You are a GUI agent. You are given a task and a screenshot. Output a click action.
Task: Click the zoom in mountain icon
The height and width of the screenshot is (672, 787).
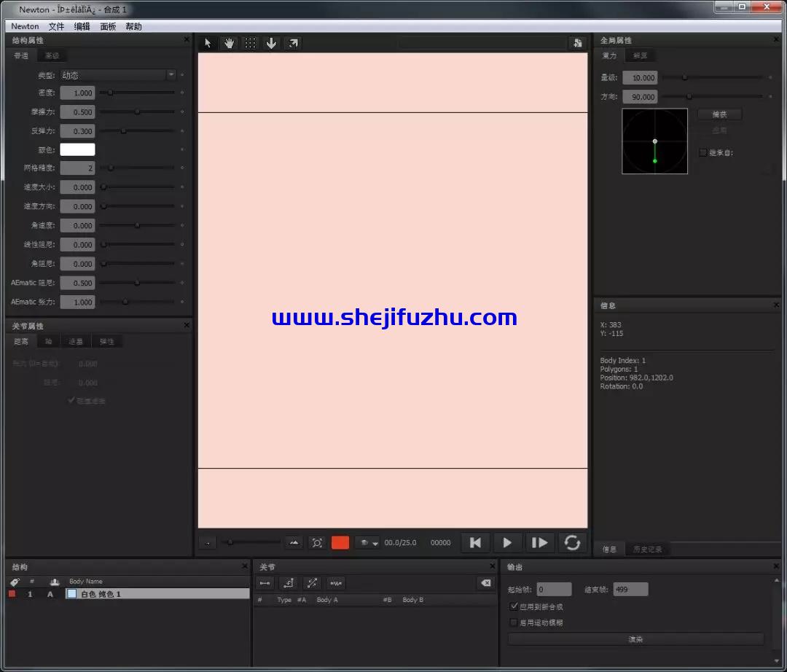tap(294, 542)
